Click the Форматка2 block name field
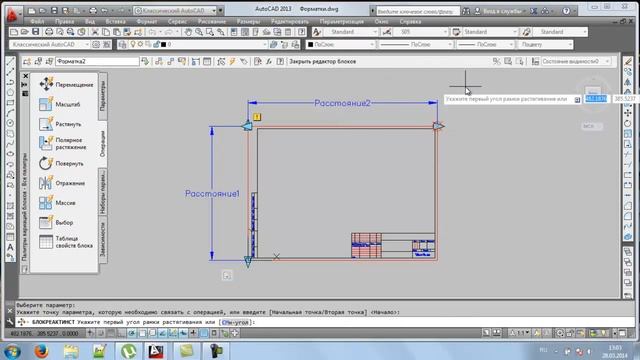 pos(97,62)
